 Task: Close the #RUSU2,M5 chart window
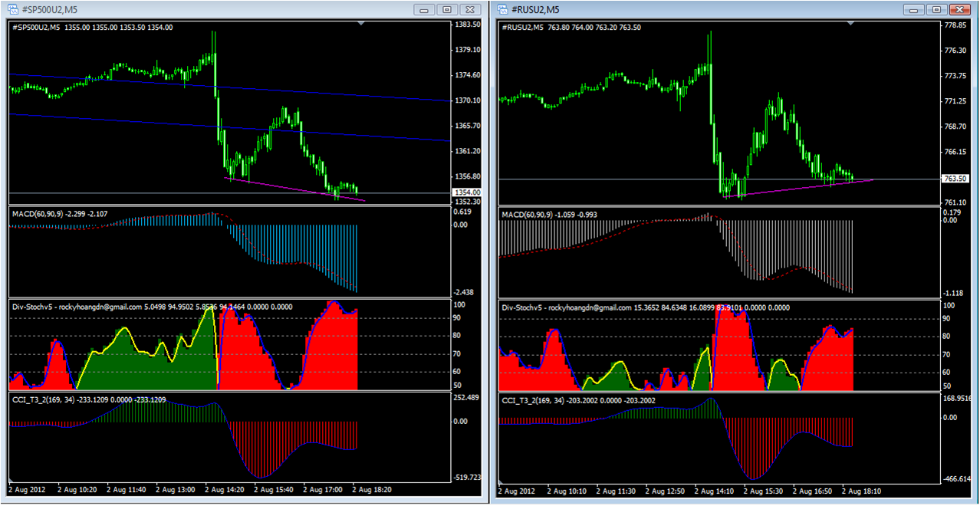tap(959, 9)
